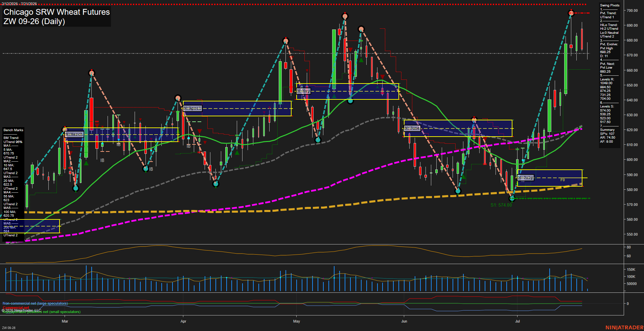The width and height of the screenshot is (644, 331).
Task: Click the early-April swing low pivot marker near 584
Action: coord(216,184)
